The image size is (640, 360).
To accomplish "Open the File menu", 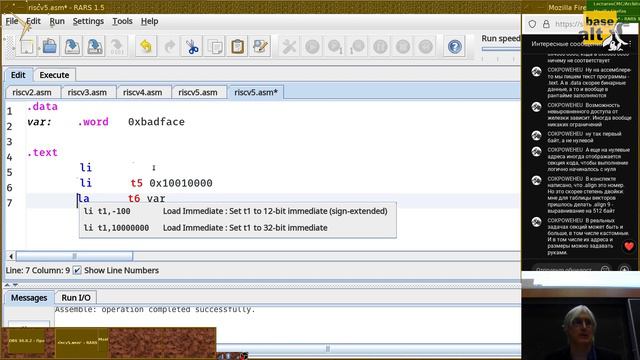I will click(x=11, y=21).
